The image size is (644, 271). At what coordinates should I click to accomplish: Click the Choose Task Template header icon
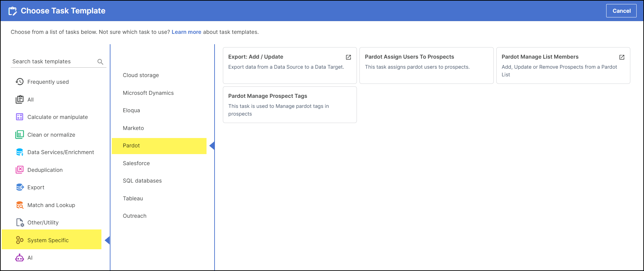click(x=12, y=11)
